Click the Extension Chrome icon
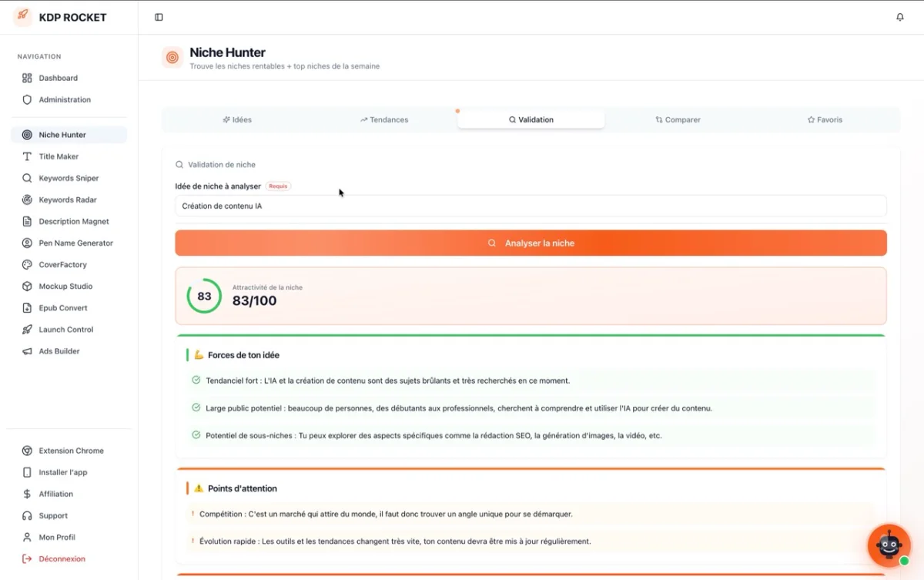 (x=27, y=451)
